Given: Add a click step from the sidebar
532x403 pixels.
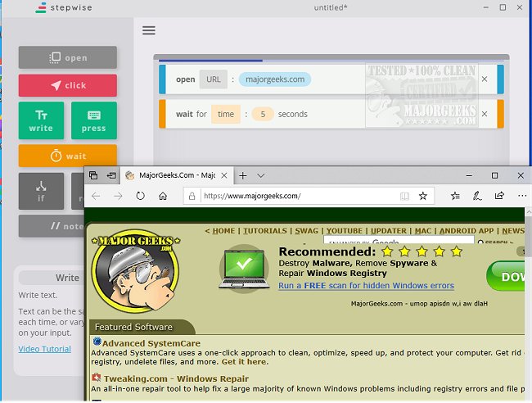Looking at the screenshot, I should (68, 85).
